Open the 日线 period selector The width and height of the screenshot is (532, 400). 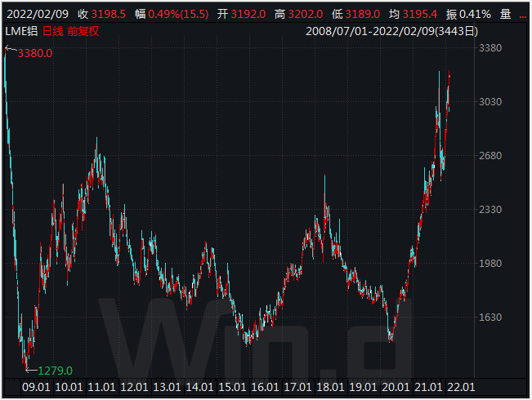[51, 31]
